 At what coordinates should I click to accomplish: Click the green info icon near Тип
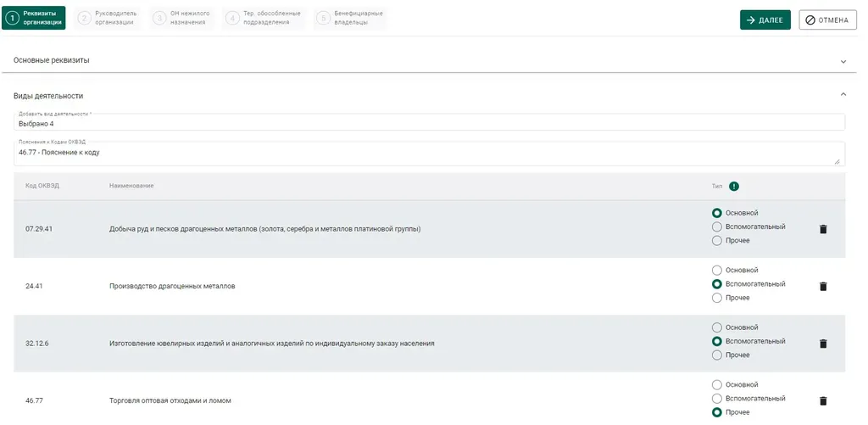(734, 186)
